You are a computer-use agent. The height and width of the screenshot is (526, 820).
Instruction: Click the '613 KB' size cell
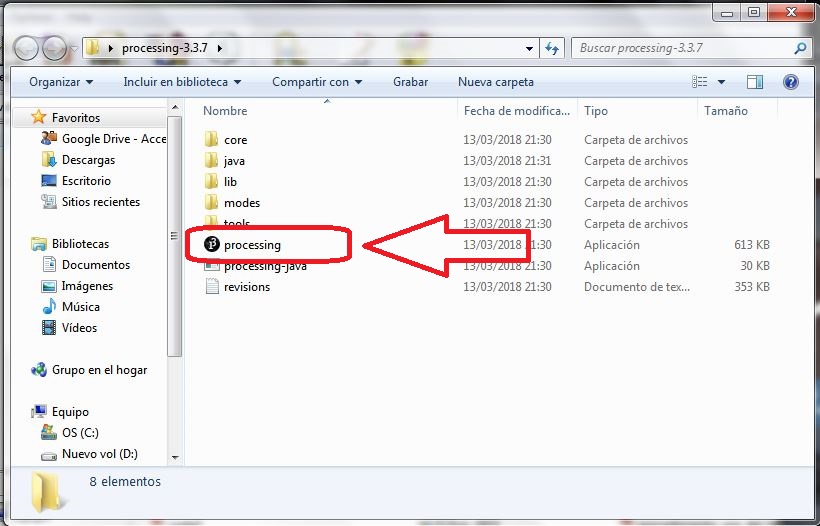click(751, 245)
